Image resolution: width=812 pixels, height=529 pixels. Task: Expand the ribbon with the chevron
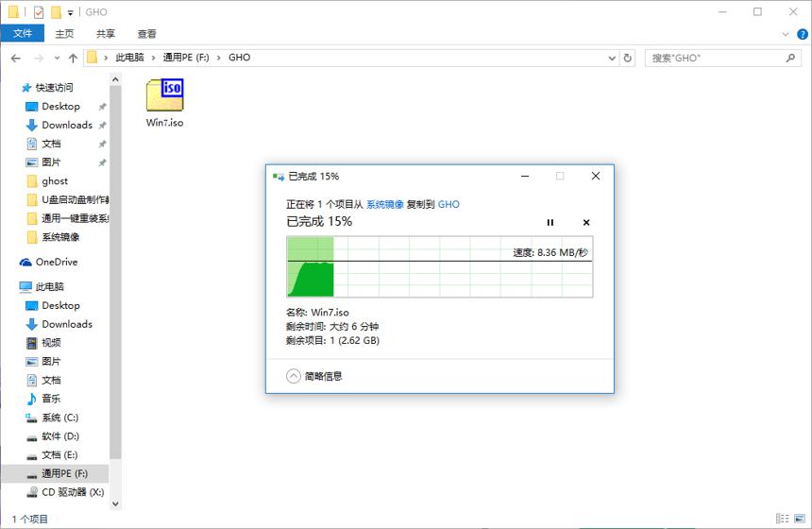point(785,34)
